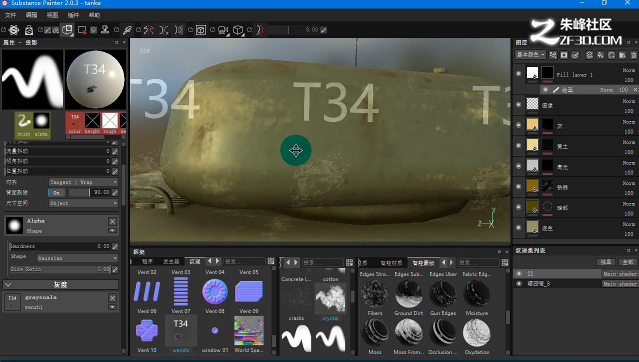
Task: Adjust the Size Ratio slider
Action: click(x=60, y=269)
